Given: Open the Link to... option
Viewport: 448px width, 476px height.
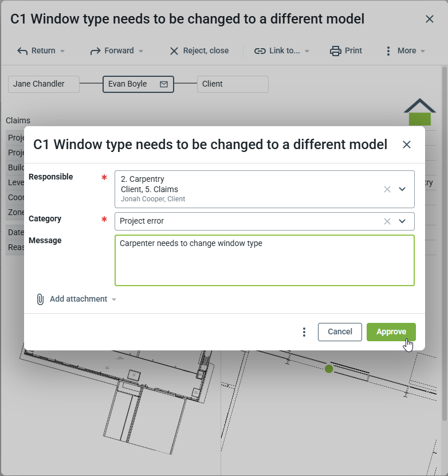Looking at the screenshot, I should point(281,51).
